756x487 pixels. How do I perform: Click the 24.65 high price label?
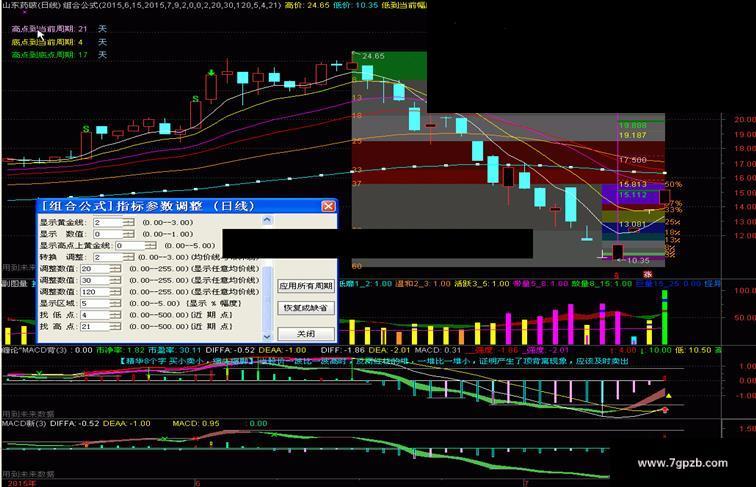373,56
